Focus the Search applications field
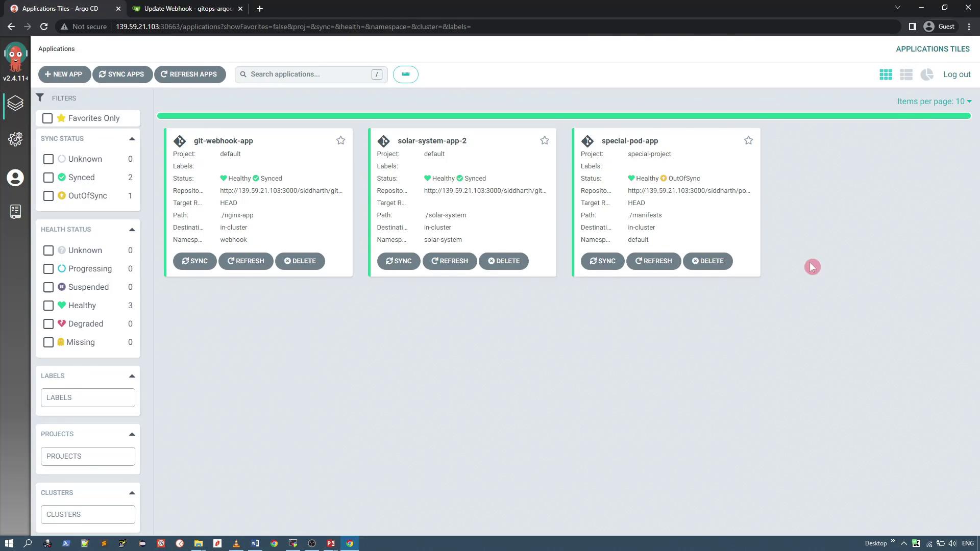This screenshot has width=980, height=551. [309, 74]
